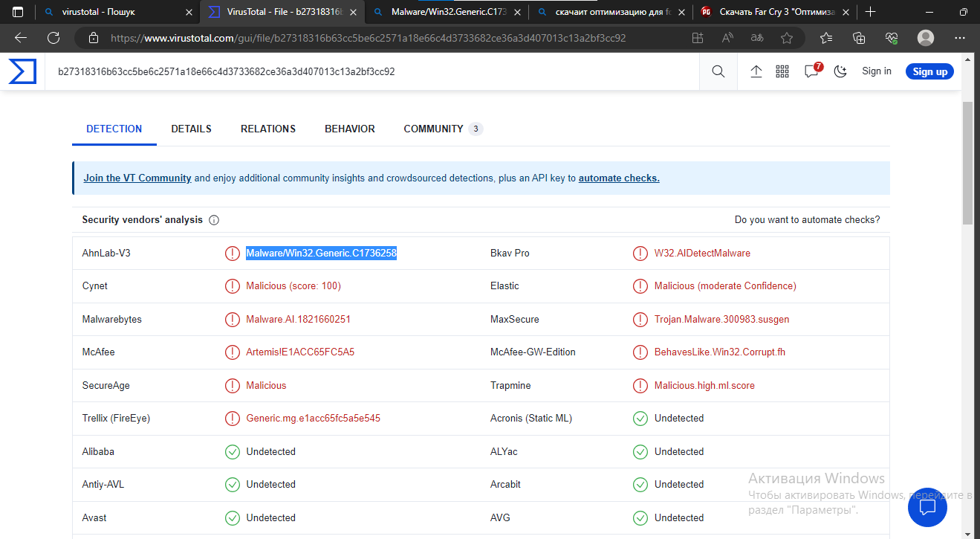The width and height of the screenshot is (980, 539).
Task: Click the search magnifier icon
Action: pos(718,71)
